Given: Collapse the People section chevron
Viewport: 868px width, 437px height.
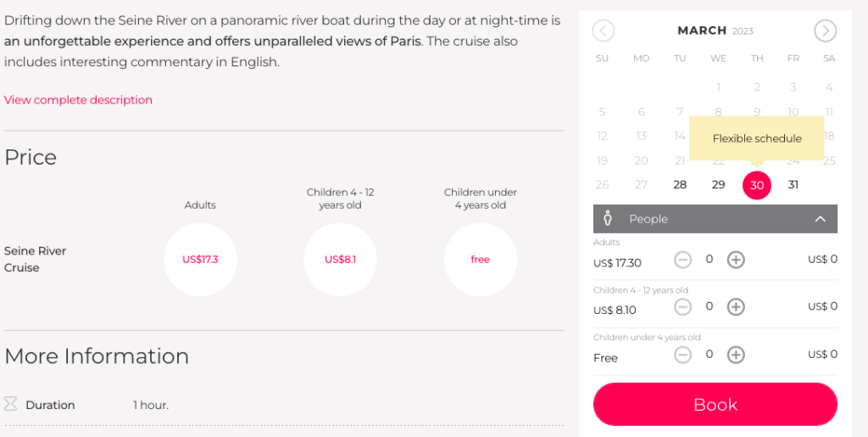Looking at the screenshot, I should (x=820, y=219).
